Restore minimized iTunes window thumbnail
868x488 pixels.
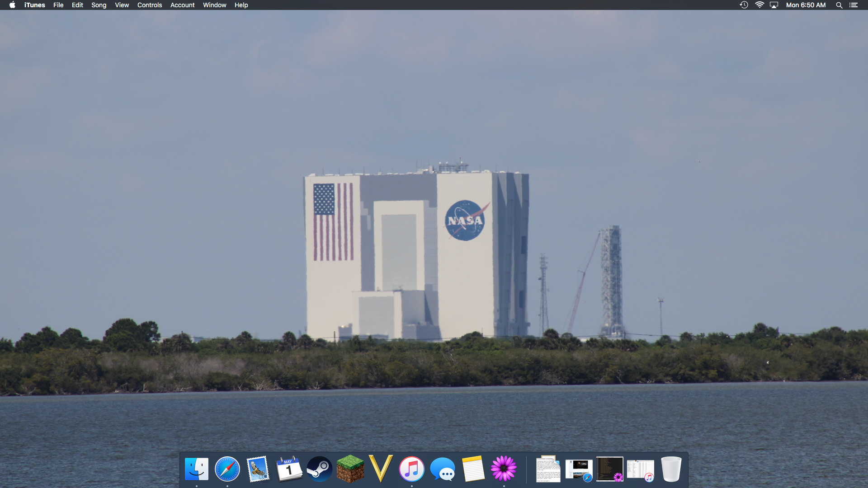click(x=640, y=470)
